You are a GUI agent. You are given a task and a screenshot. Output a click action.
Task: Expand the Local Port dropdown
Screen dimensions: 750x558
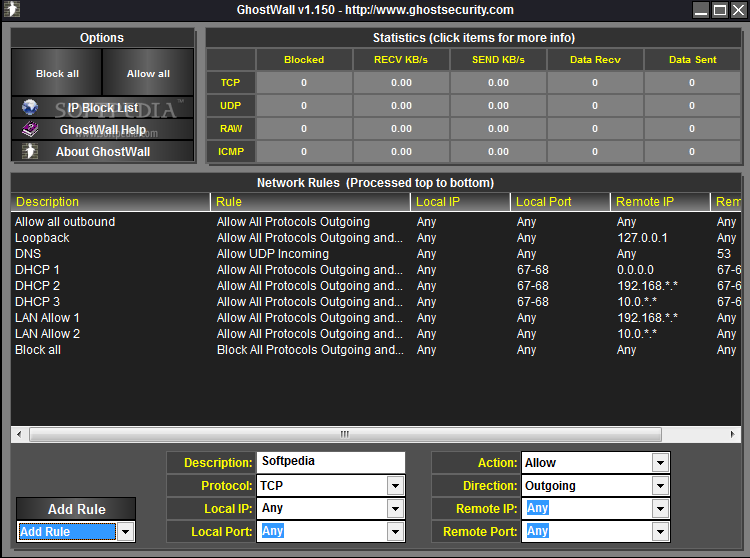pos(395,532)
